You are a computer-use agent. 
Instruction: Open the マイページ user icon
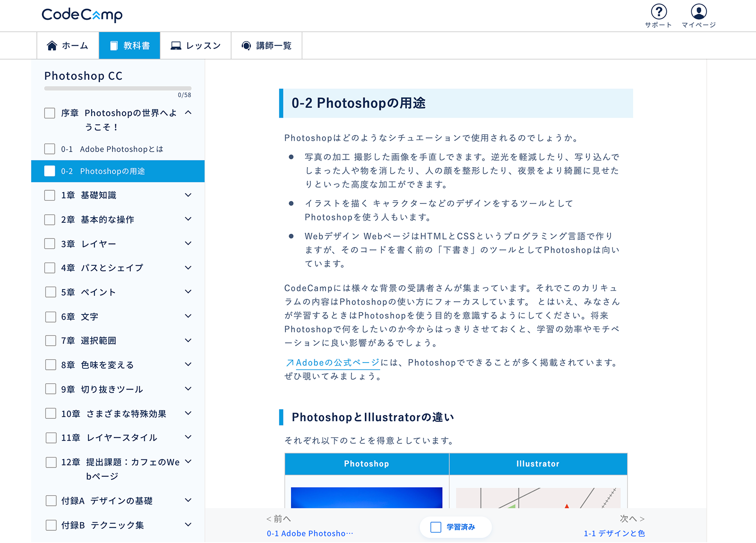click(x=699, y=11)
